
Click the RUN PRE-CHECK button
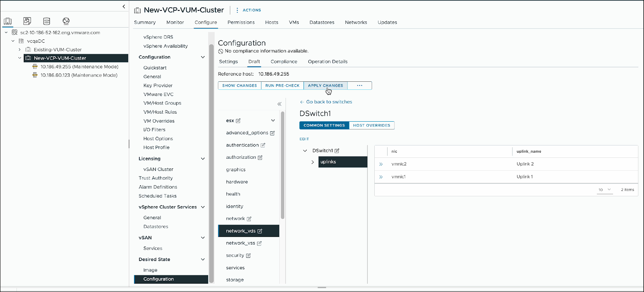coord(282,85)
